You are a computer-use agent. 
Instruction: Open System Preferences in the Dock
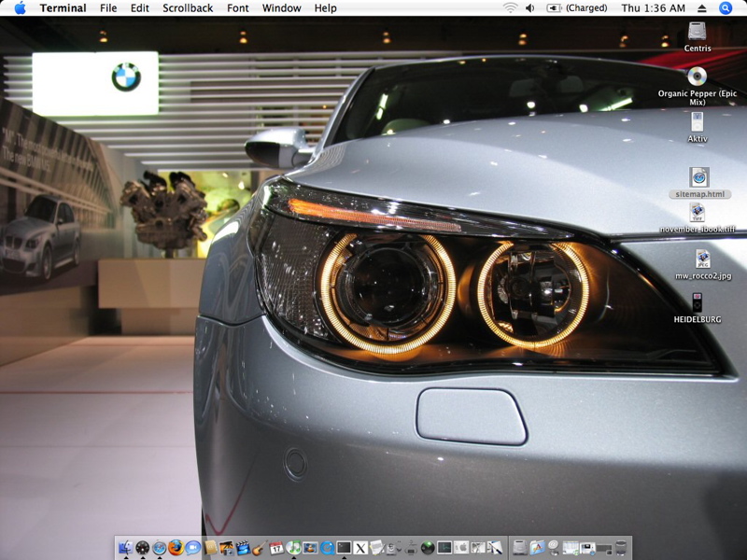click(x=460, y=548)
